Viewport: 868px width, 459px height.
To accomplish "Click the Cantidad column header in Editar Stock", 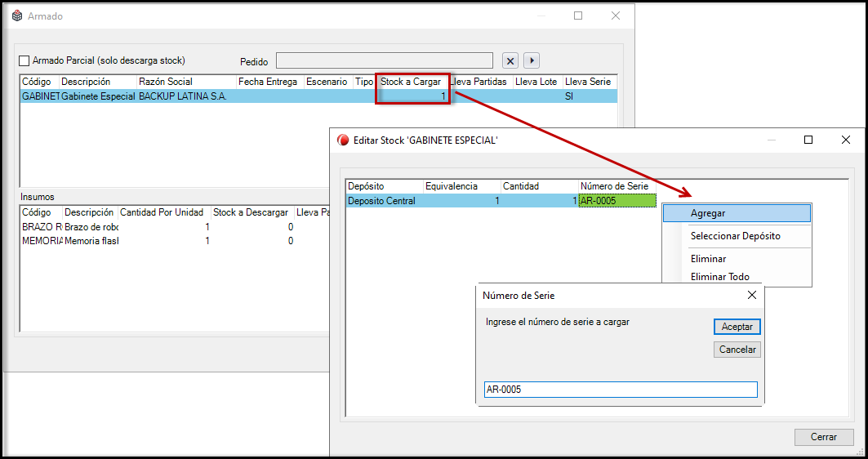I will pyautogui.click(x=540, y=186).
